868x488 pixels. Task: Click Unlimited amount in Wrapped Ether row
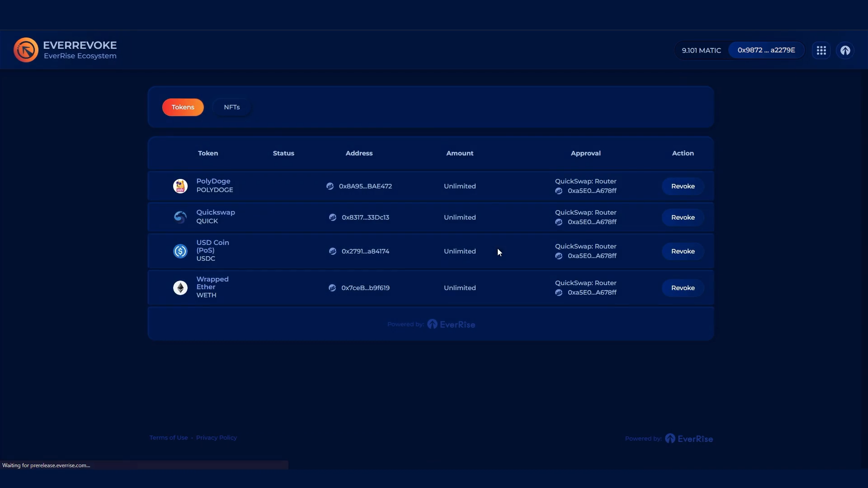[x=460, y=288]
